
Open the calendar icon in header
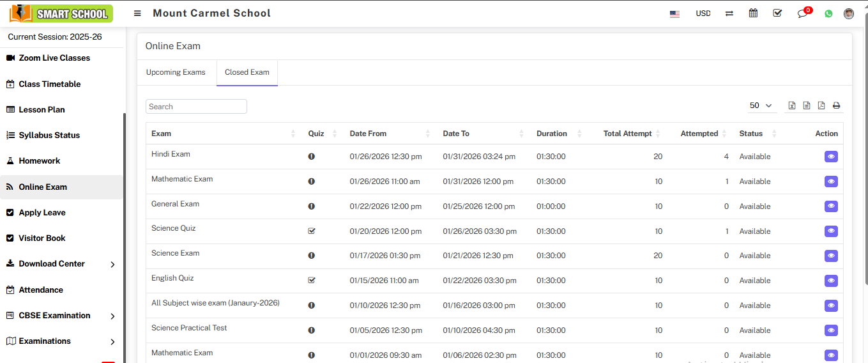click(x=753, y=13)
